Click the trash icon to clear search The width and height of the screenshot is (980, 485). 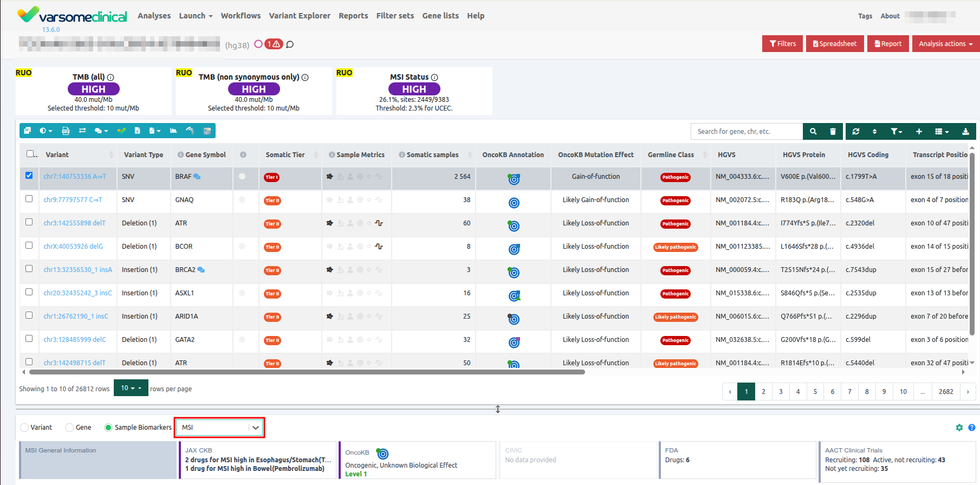coord(833,131)
